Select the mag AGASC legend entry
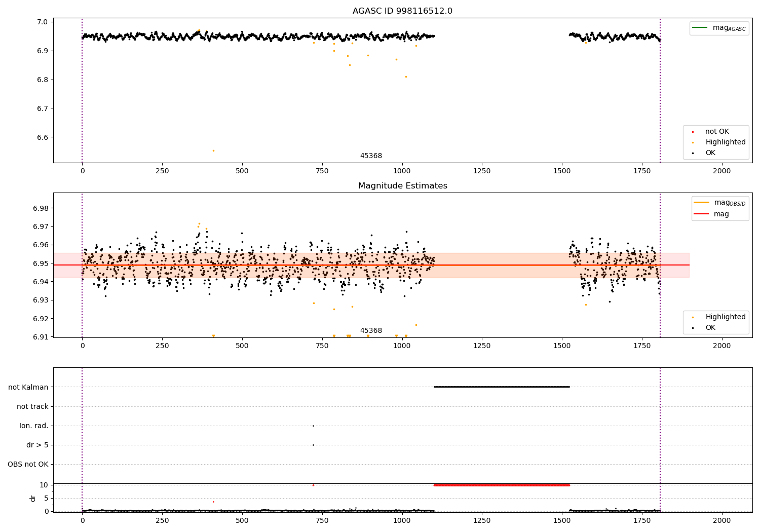The image size is (760, 532). tap(719, 28)
